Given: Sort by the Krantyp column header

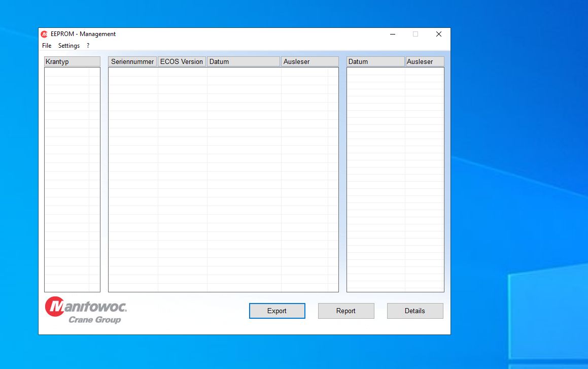Looking at the screenshot, I should click(72, 61).
